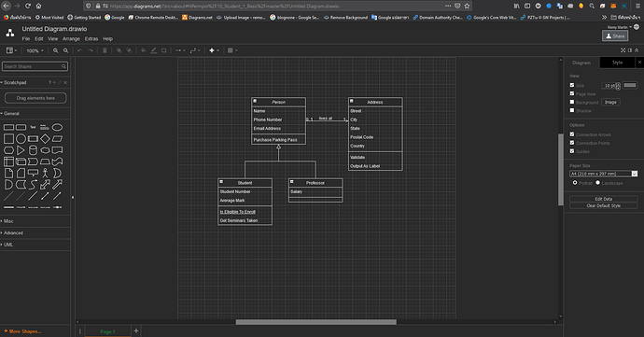This screenshot has width=644, height=337.
Task: Enable the Shadow checkbox
Action: coord(572,110)
